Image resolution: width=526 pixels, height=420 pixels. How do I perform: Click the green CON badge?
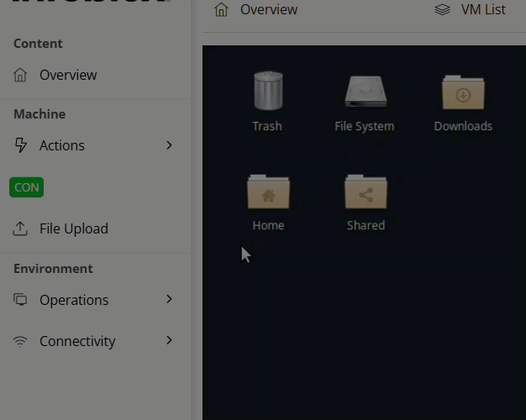[x=27, y=187]
